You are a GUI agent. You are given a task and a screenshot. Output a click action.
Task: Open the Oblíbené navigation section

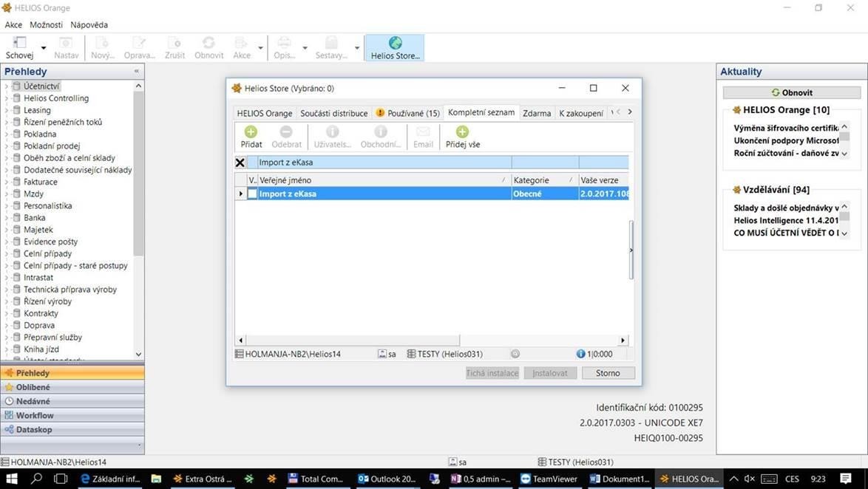[33, 387]
